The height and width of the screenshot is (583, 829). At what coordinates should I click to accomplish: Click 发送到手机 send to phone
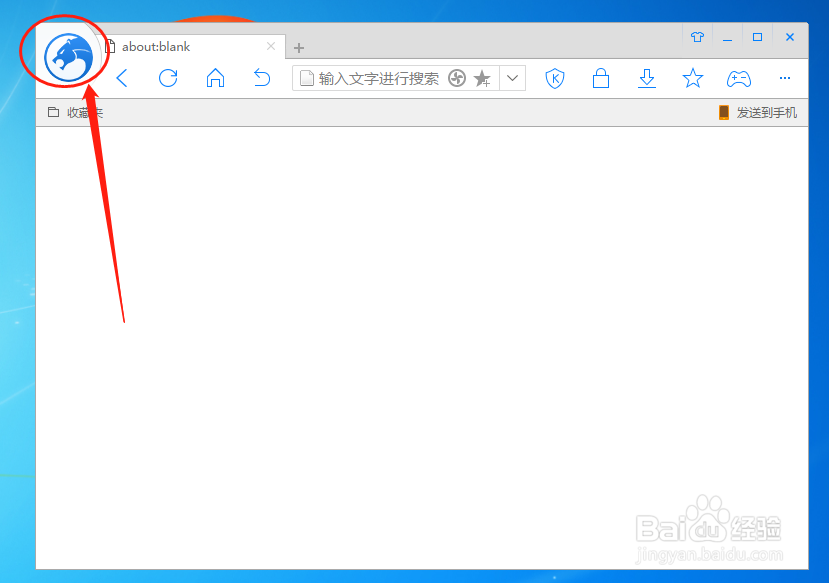pyautogui.click(x=758, y=113)
